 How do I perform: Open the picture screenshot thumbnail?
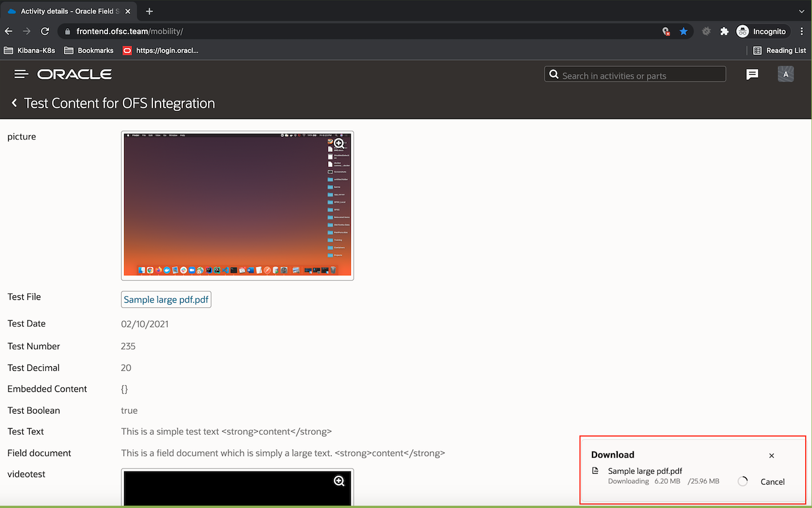tap(237, 206)
